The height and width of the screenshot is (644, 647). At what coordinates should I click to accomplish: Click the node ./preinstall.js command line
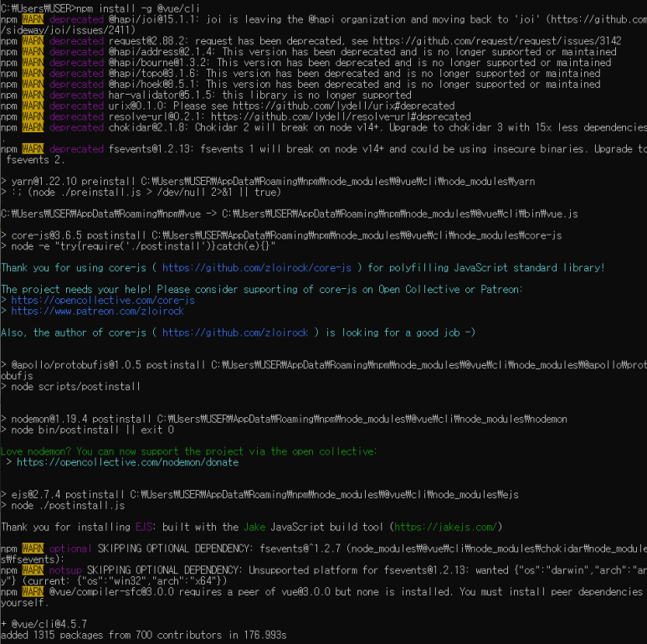[141, 192]
